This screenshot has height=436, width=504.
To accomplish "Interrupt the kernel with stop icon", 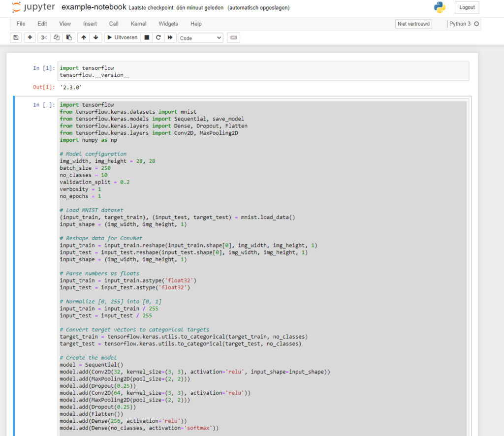I will point(146,38).
